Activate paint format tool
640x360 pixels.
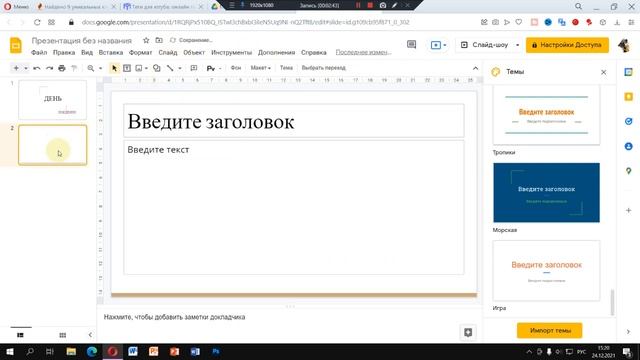[74, 68]
